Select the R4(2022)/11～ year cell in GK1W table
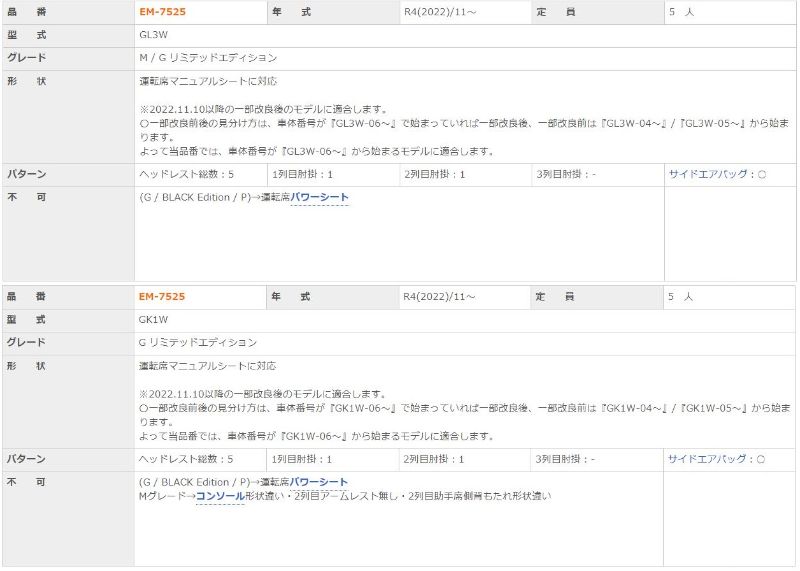Viewport: 800px width, 571px height. coord(439,297)
